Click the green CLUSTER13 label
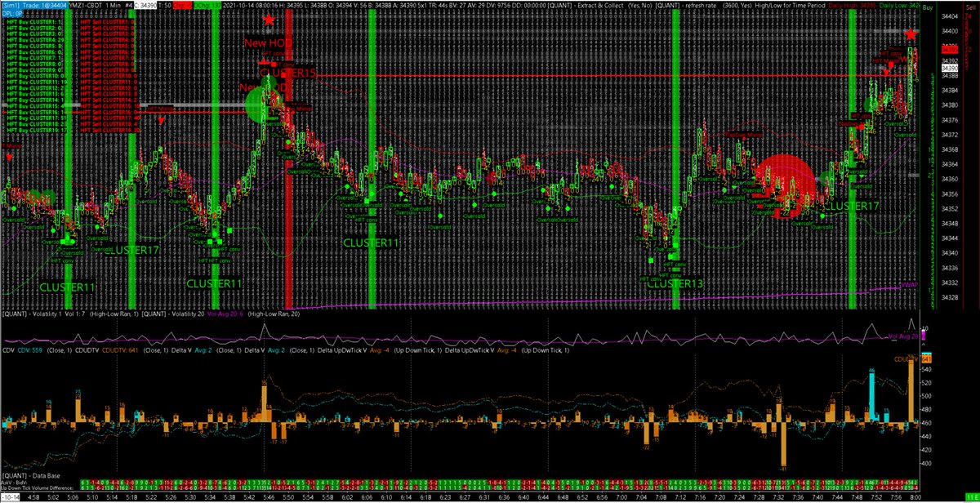Viewport: 980px width, 503px height. (675, 283)
